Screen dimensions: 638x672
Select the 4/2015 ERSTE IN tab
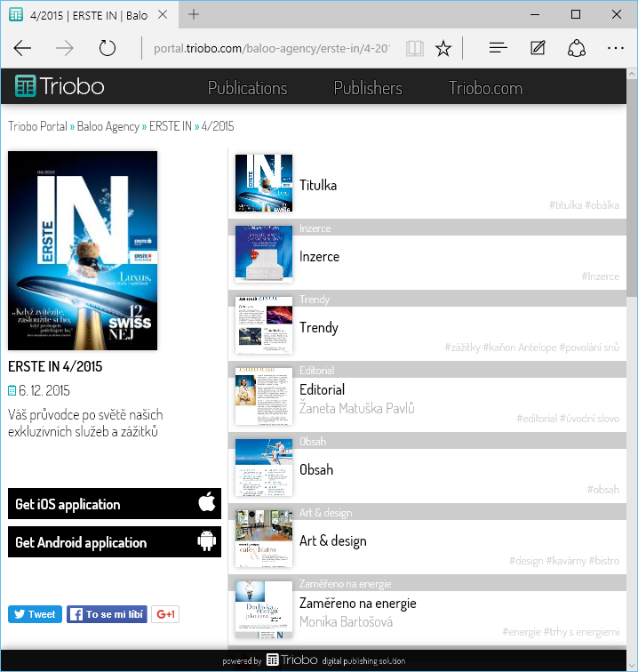click(x=89, y=15)
